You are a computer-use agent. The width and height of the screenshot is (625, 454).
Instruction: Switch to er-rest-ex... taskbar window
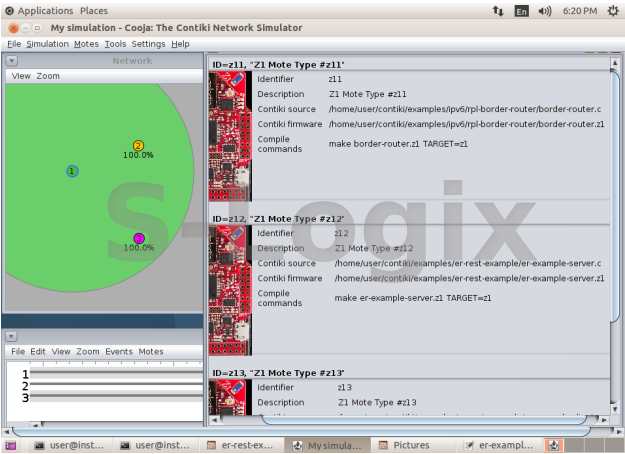241,445
